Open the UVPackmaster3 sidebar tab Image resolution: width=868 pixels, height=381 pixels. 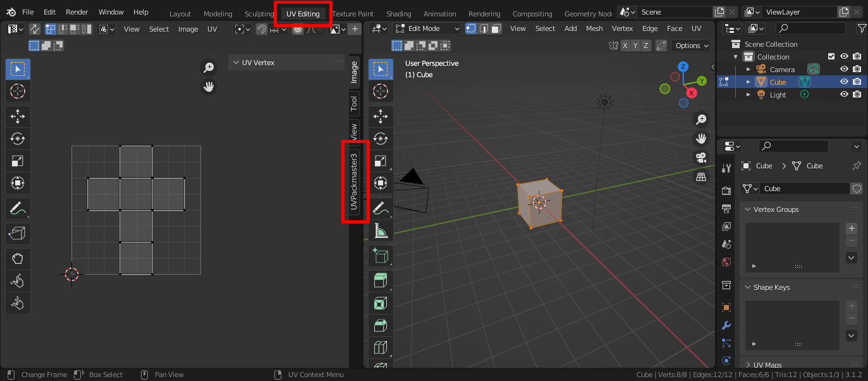click(x=354, y=182)
